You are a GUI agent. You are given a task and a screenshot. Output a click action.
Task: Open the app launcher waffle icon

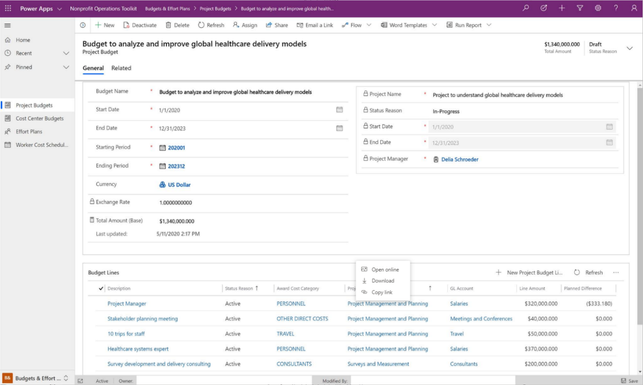point(8,8)
